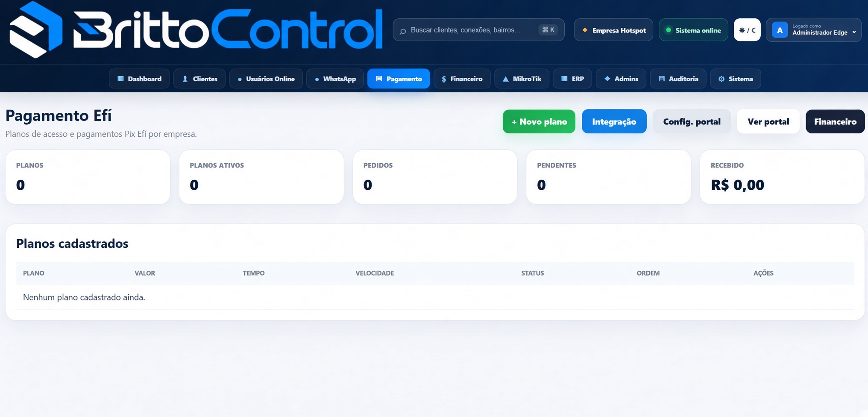Click the Dashboard grid icon

[x=120, y=79]
